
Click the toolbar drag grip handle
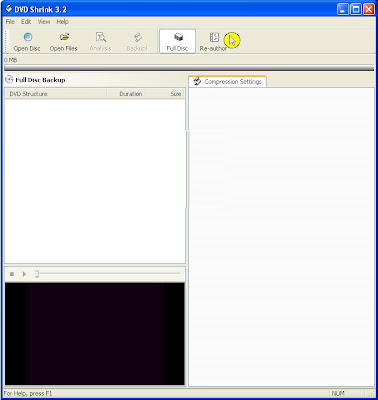6,41
